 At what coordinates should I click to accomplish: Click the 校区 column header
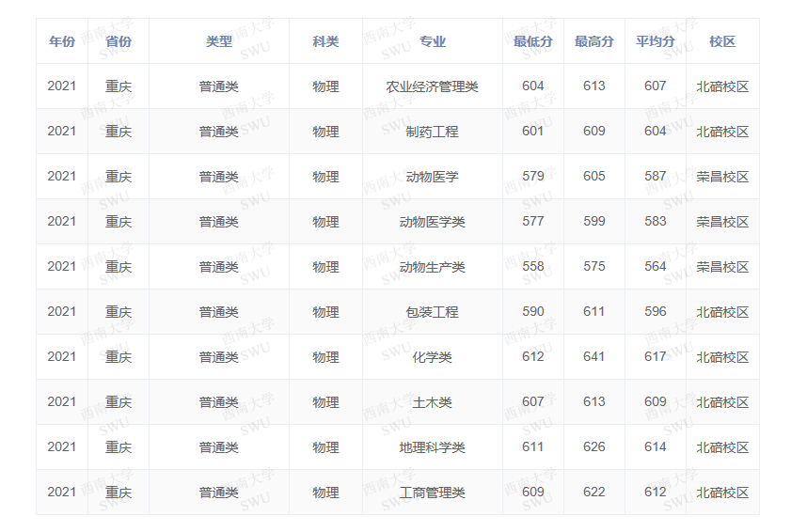pyautogui.click(x=722, y=41)
